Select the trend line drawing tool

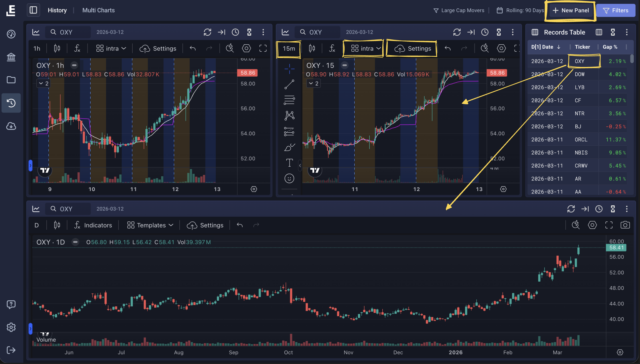tap(289, 84)
